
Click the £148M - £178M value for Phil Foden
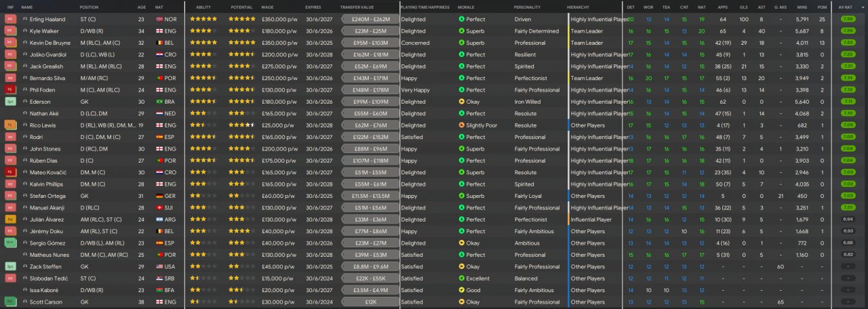tap(370, 90)
